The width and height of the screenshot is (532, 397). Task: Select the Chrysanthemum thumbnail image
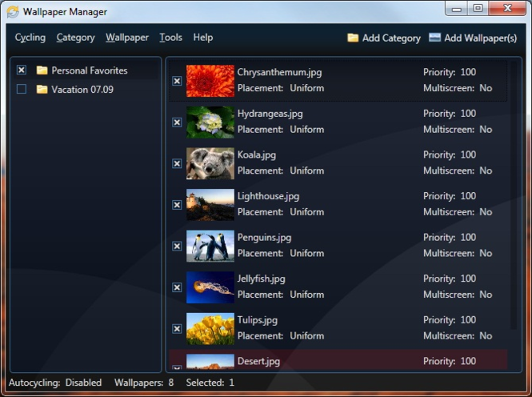pos(210,81)
